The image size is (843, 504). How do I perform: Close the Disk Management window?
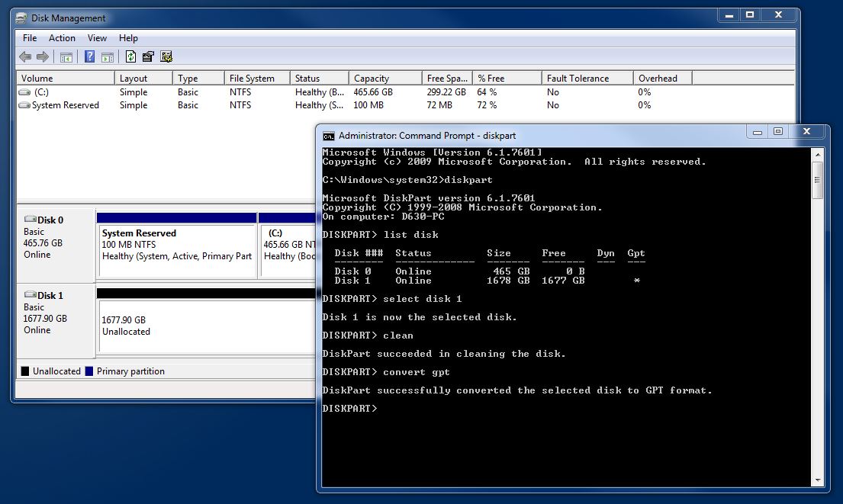(x=778, y=15)
